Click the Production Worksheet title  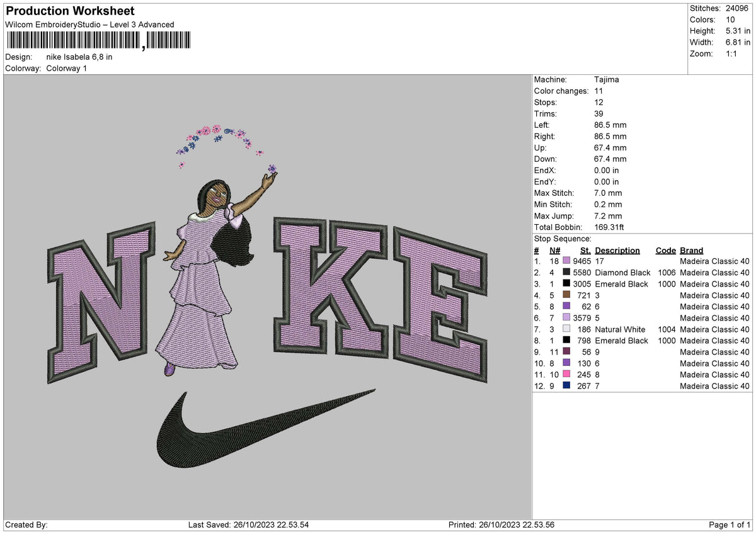point(70,11)
